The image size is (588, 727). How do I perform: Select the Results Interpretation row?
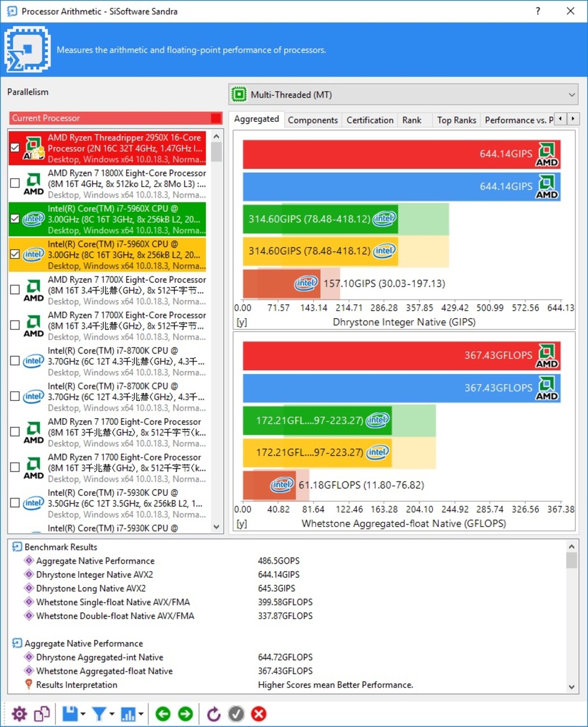(76, 685)
